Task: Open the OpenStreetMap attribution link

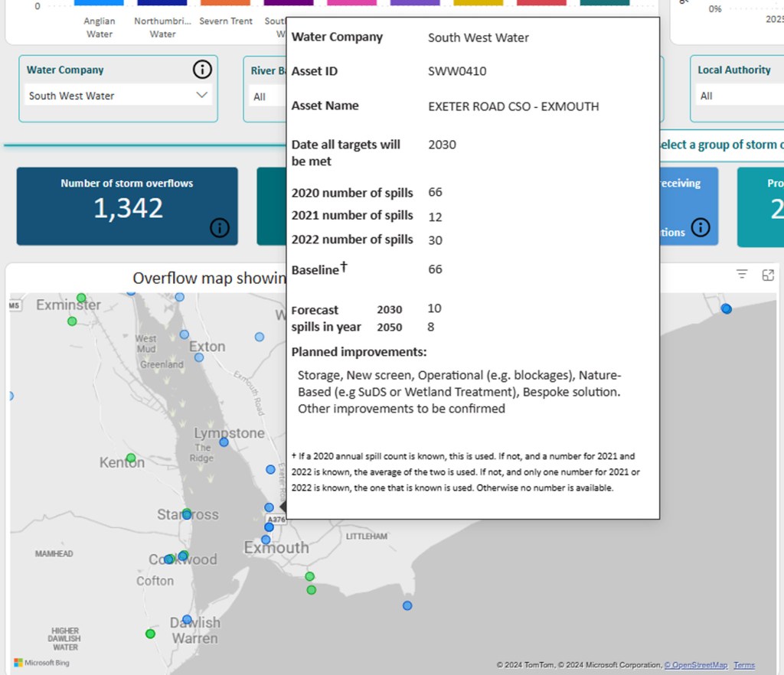Action: pos(695,665)
